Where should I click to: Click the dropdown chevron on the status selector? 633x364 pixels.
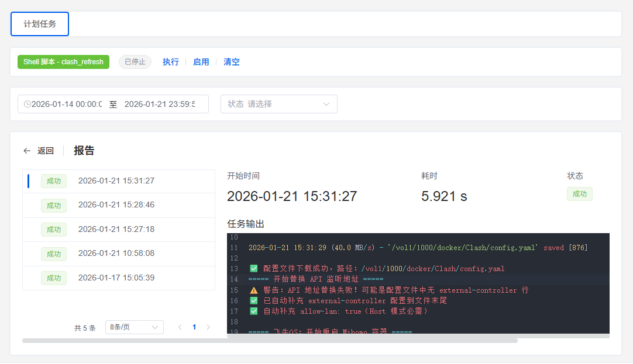(x=327, y=103)
